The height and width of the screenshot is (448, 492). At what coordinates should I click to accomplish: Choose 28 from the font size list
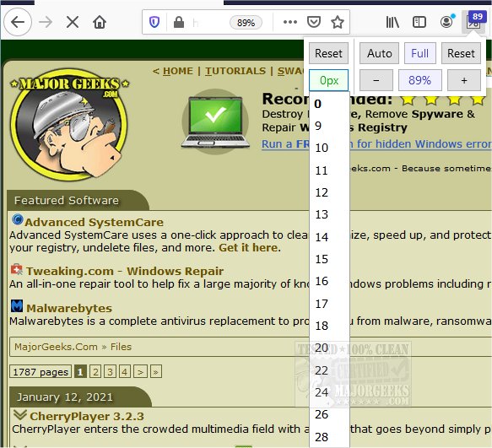[329, 437]
